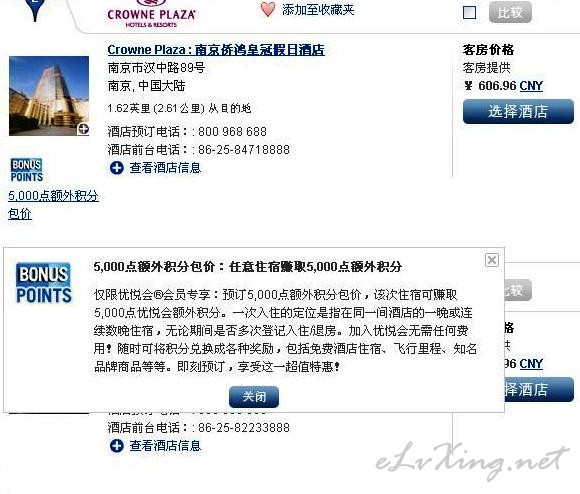This screenshot has height=494, width=580.
Task: Click the plus icon for first hotel info
Action: 117,168
